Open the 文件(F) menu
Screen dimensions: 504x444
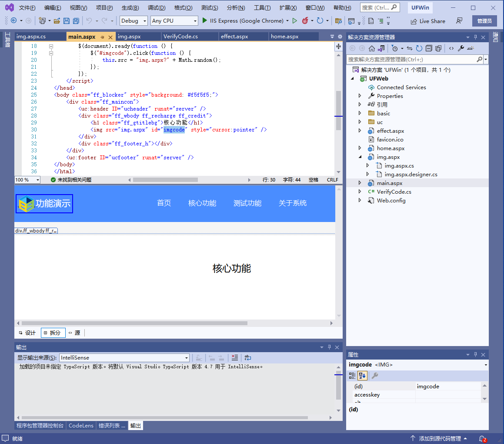pos(27,8)
